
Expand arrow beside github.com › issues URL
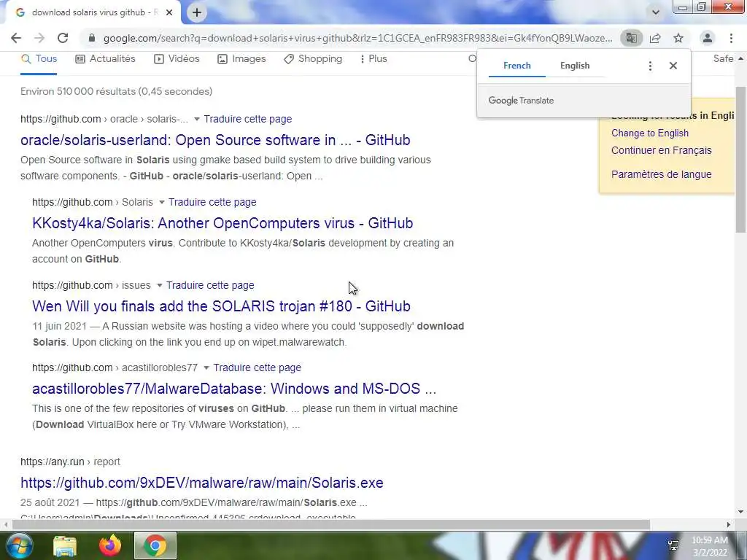coord(160,286)
